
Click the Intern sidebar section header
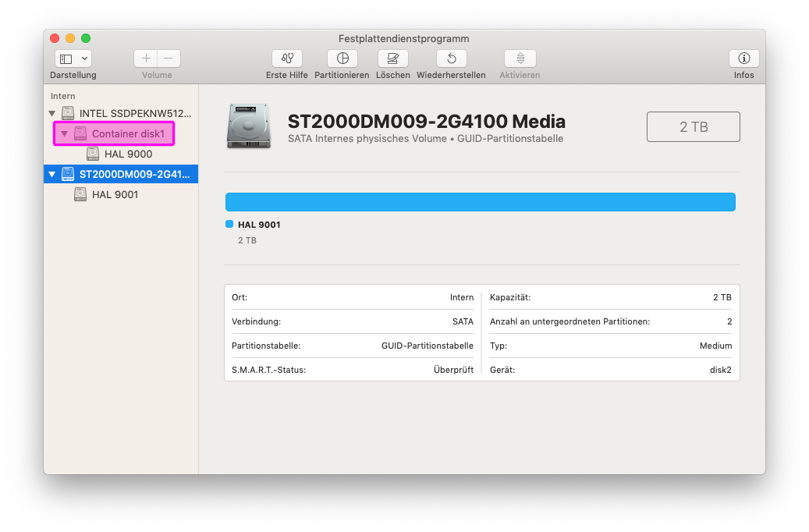click(63, 96)
